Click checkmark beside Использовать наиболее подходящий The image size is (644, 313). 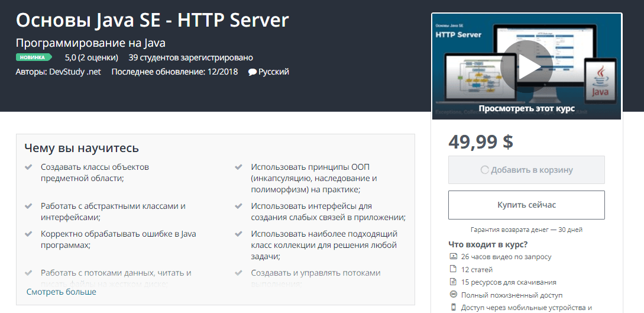239,234
